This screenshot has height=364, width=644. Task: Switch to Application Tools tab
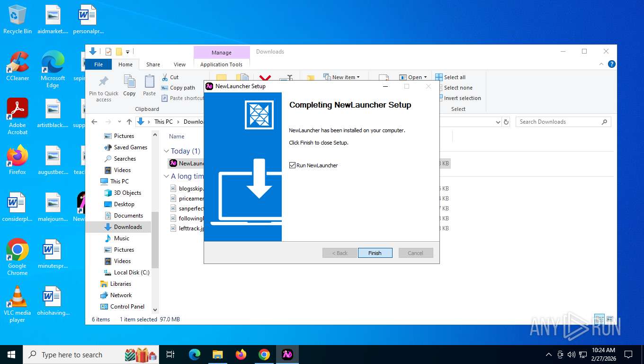[x=221, y=64]
